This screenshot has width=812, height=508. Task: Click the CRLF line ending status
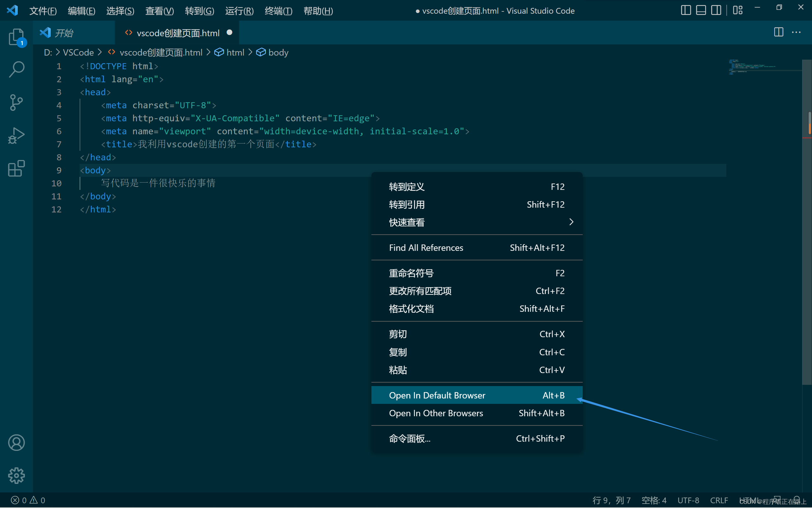719,500
